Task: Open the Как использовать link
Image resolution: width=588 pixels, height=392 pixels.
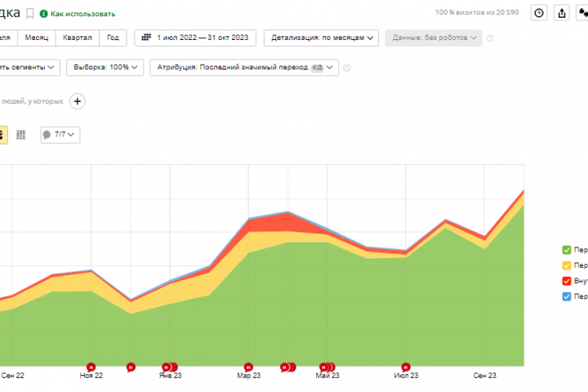Action: pyautogui.click(x=82, y=14)
